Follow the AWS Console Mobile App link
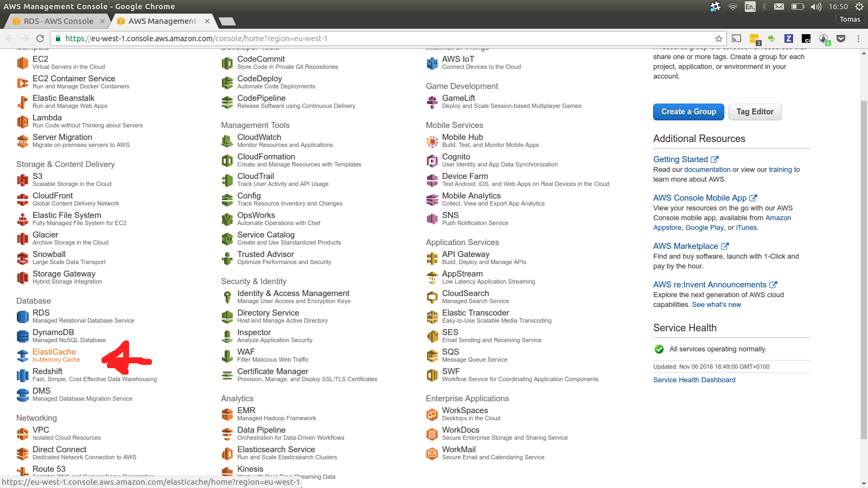868x488 pixels. click(705, 198)
